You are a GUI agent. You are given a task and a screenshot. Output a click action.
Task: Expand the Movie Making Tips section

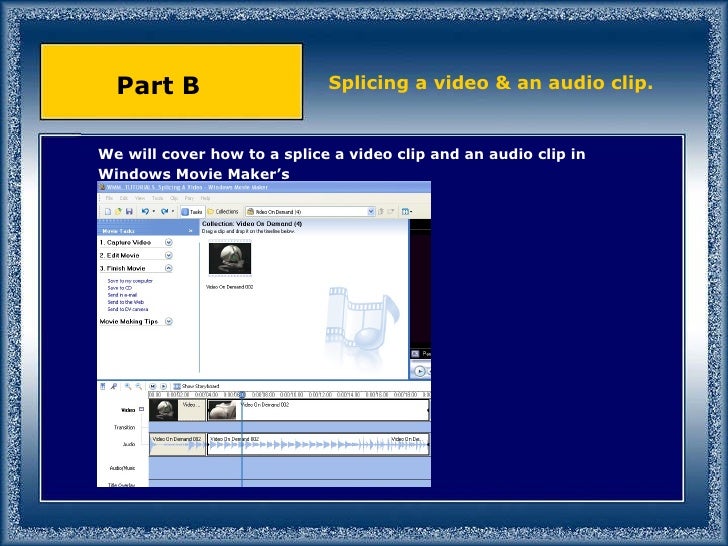click(169, 321)
